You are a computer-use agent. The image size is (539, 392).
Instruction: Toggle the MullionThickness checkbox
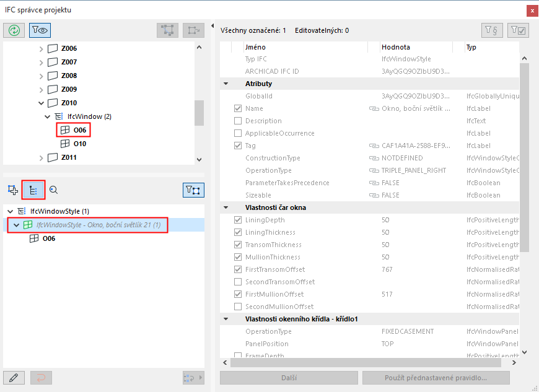237,257
